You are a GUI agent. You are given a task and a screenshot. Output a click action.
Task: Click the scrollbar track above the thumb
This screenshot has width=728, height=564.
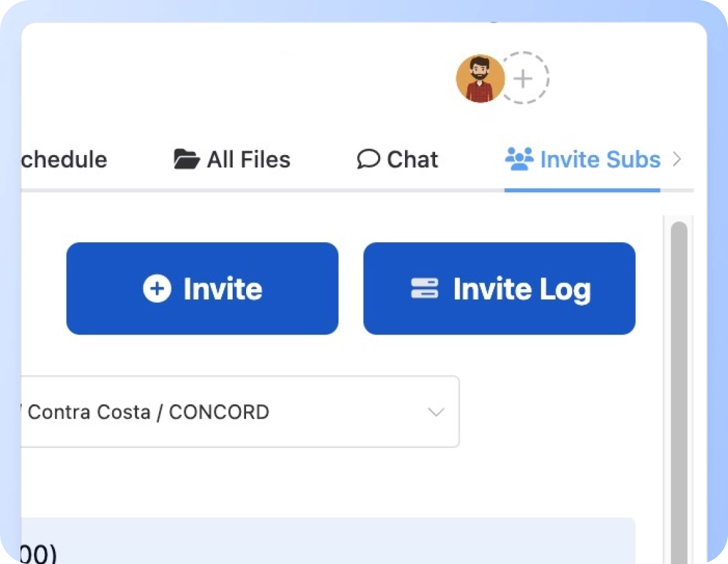(678, 219)
